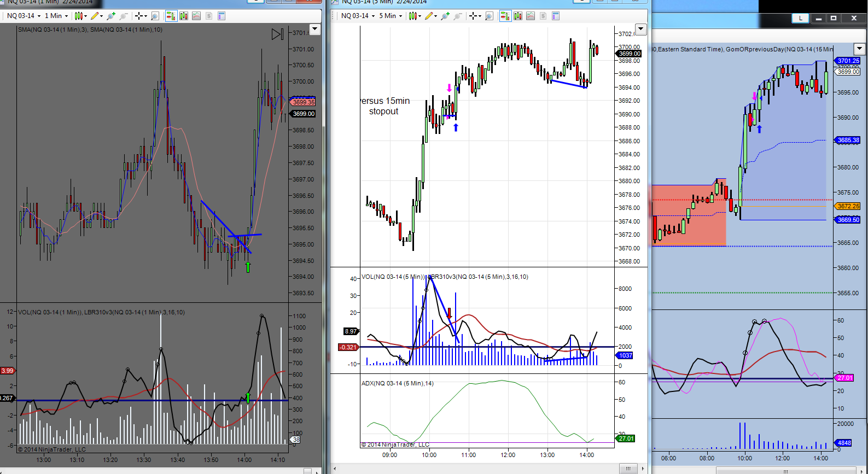Close the 15 Min chart window
The image size is (868, 474).
[x=854, y=18]
